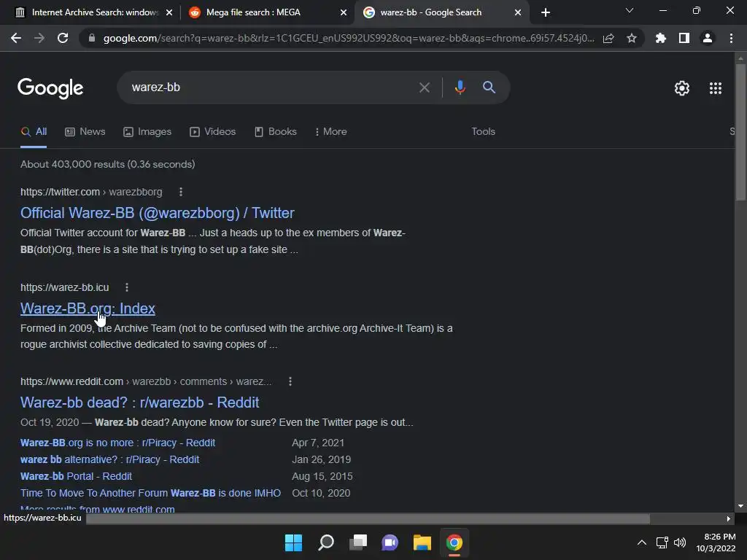The image size is (747, 560).
Task: Open 'warez bb alternative?' Reddit link
Action: pos(109,459)
